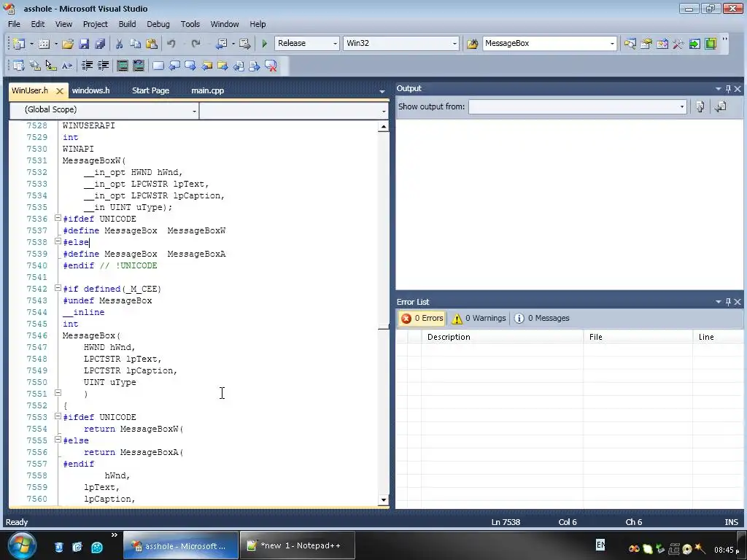The width and height of the screenshot is (747, 560).
Task: Save the current file with Save icon
Action: (84, 44)
